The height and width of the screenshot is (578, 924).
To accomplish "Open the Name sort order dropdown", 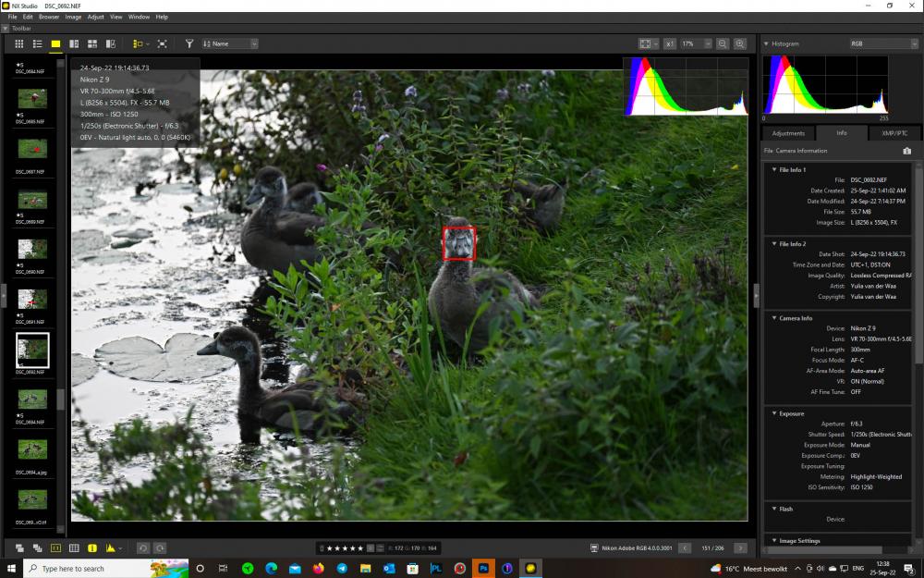I will 230,43.
